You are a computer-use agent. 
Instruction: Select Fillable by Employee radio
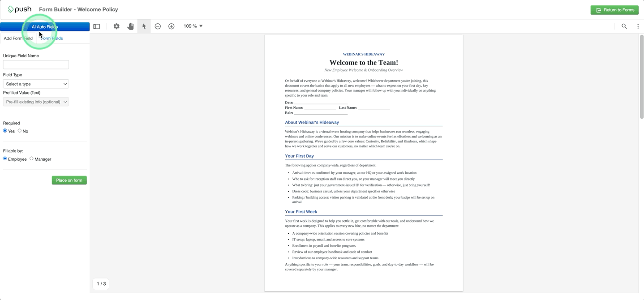coord(5,159)
